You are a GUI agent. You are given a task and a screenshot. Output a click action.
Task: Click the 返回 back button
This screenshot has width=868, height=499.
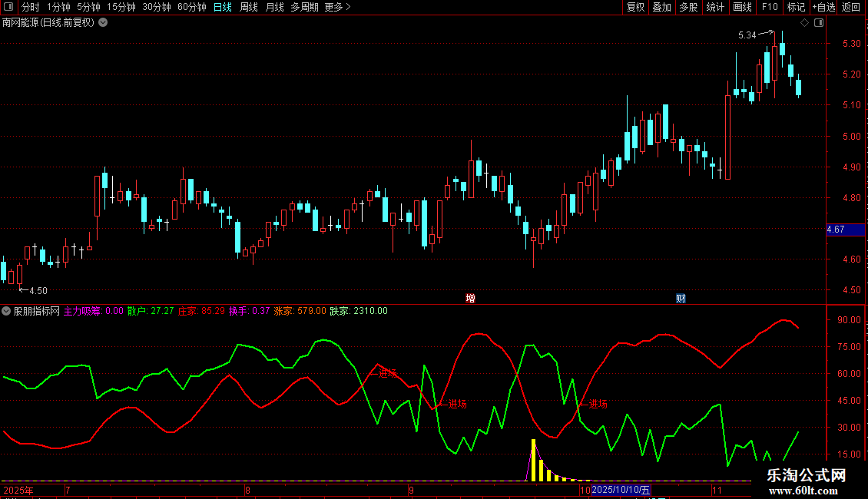[851, 7]
